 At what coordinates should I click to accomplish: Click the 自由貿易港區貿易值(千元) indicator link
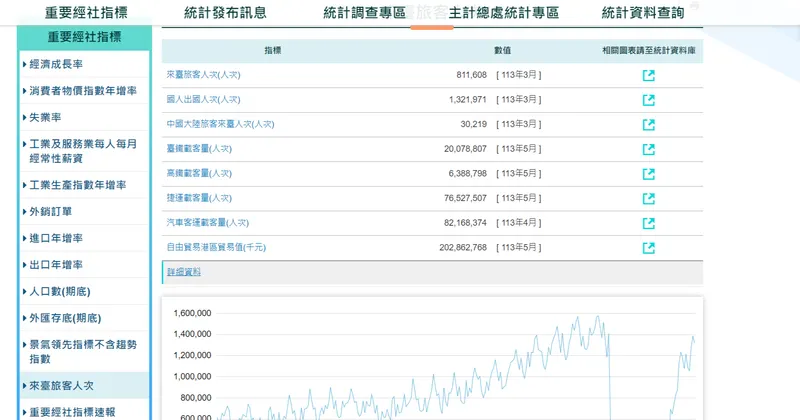click(x=216, y=248)
